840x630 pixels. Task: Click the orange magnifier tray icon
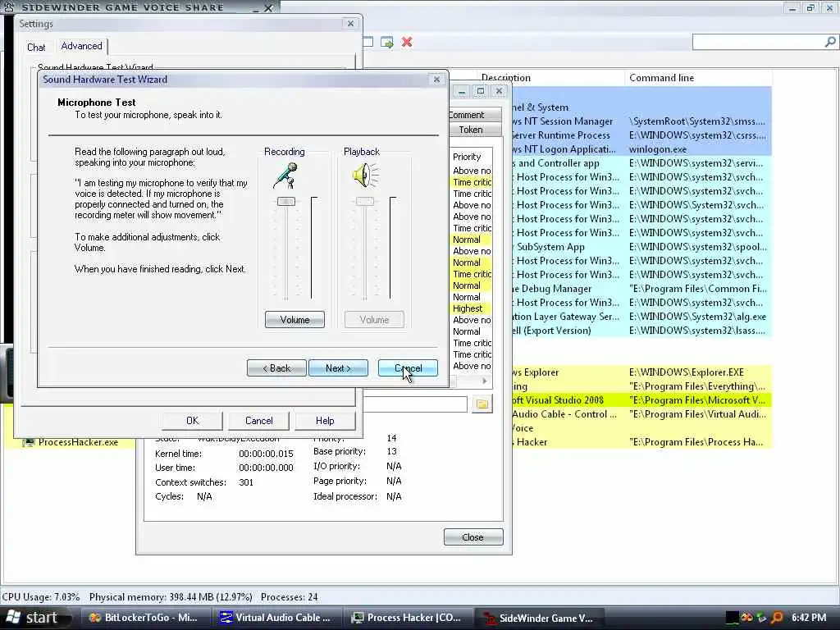777,617
